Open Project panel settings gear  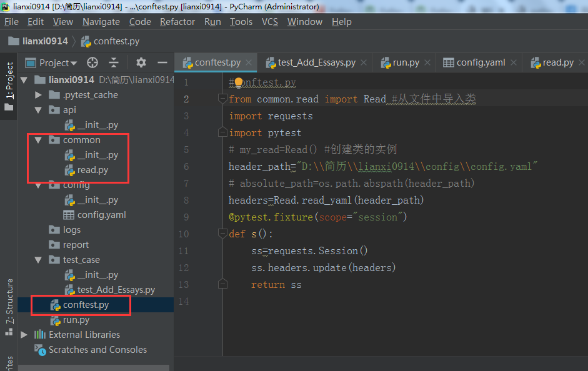point(141,62)
